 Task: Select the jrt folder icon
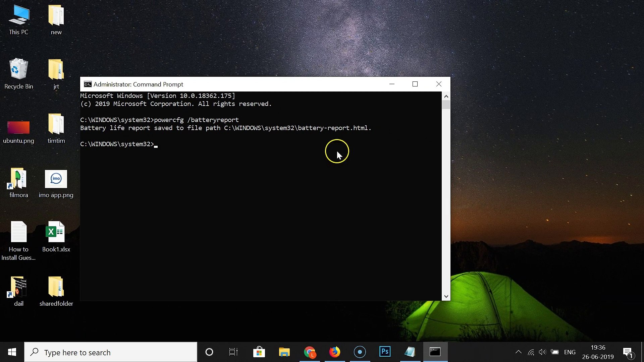point(56,74)
